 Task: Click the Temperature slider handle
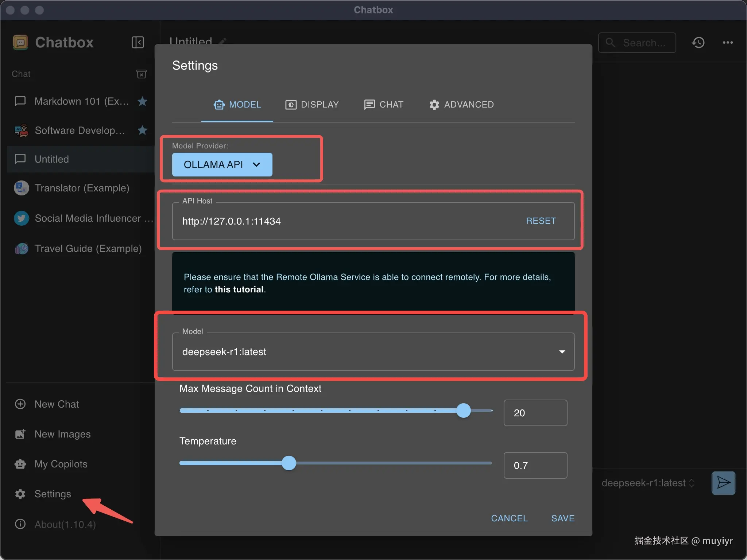[x=289, y=463]
